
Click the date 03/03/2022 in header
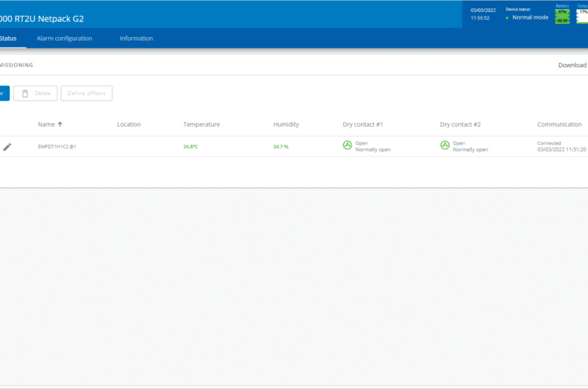[x=483, y=10]
